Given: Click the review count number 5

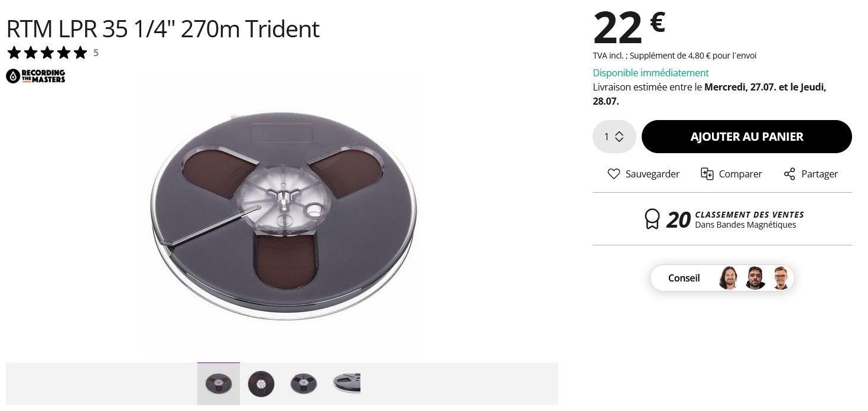Looking at the screenshot, I should pyautogui.click(x=96, y=53).
